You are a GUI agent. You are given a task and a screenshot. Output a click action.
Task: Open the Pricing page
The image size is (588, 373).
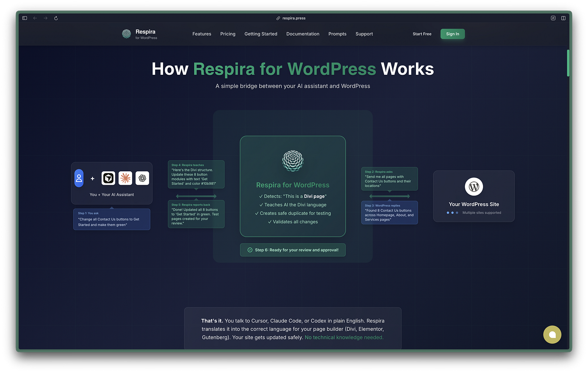pos(228,34)
